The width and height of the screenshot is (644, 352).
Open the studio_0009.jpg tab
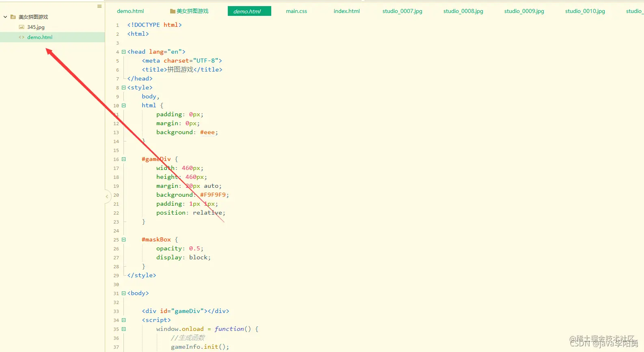point(524,11)
